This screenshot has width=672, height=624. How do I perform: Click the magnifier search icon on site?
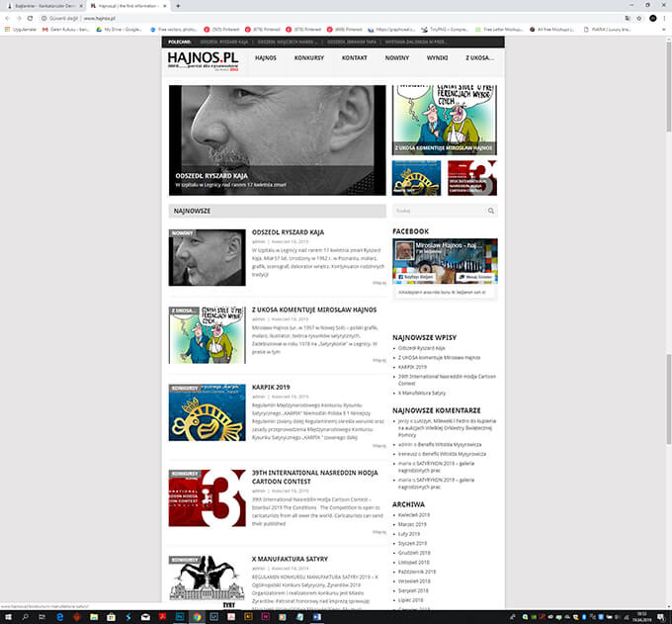tap(491, 211)
